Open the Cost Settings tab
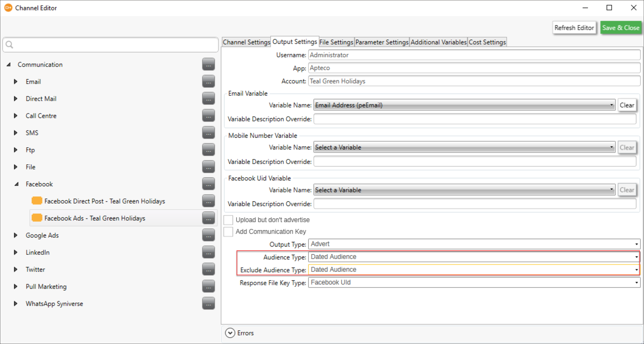This screenshot has height=344, width=644. pyautogui.click(x=487, y=42)
